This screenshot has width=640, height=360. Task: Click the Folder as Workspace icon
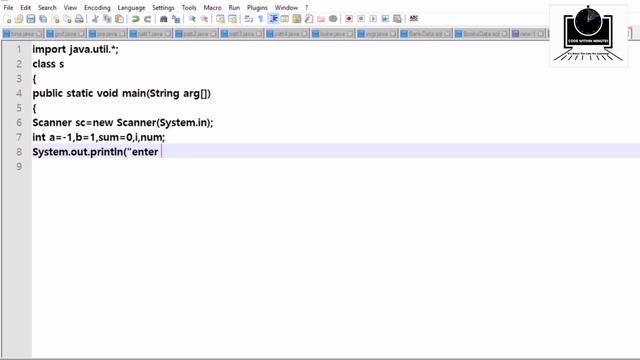[x=321, y=19]
